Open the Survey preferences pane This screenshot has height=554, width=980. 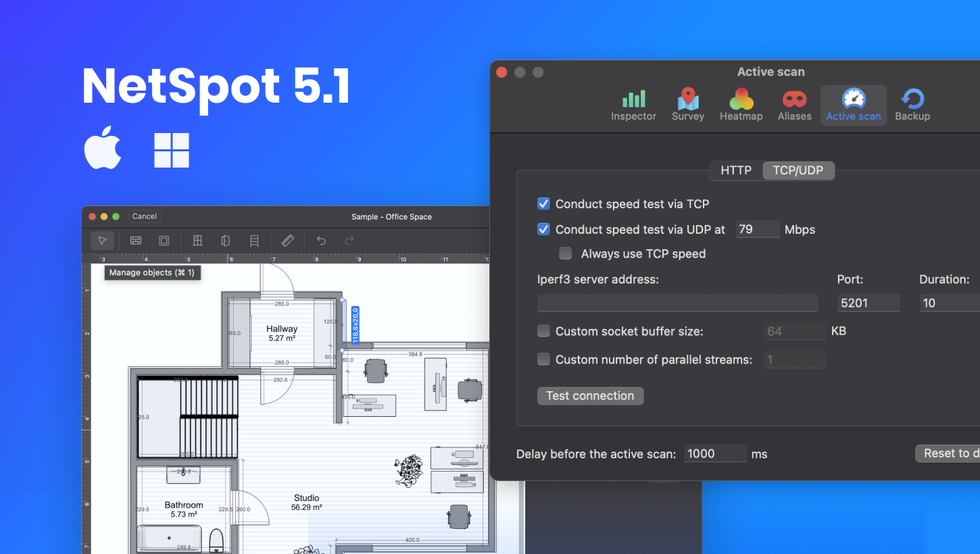click(x=688, y=105)
